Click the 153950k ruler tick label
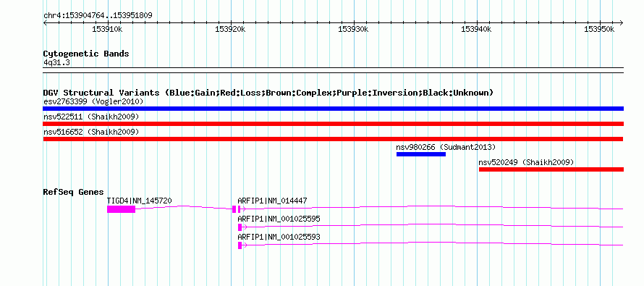This screenshot has height=286, width=644. pos(600,30)
